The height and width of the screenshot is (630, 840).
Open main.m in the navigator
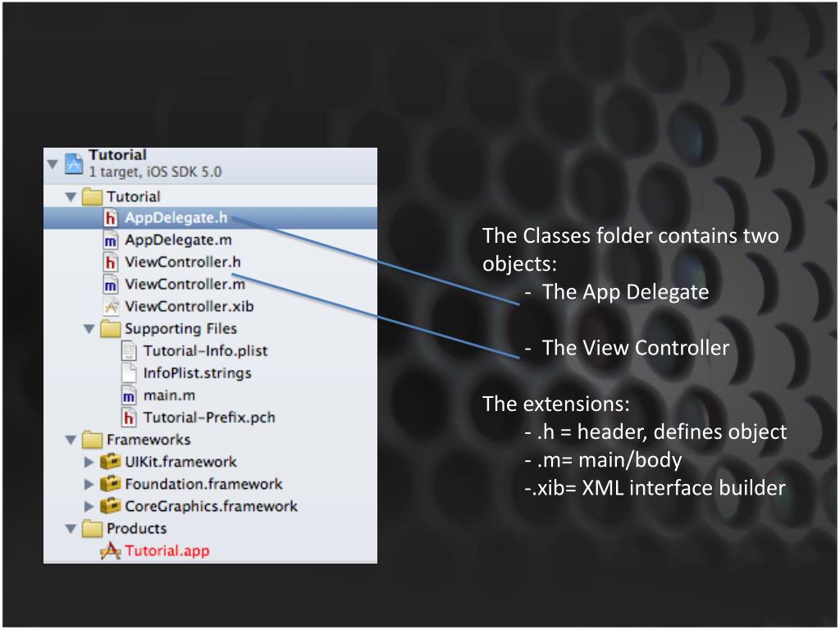169,395
